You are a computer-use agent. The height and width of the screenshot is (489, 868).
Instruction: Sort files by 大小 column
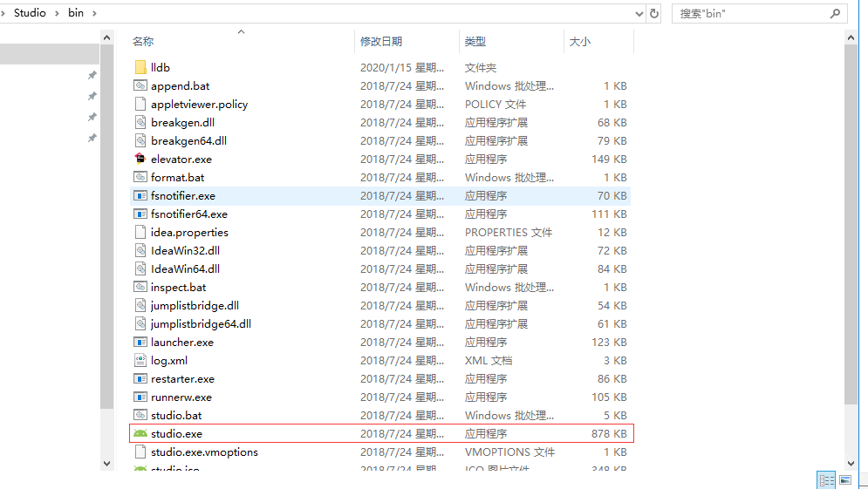point(580,42)
